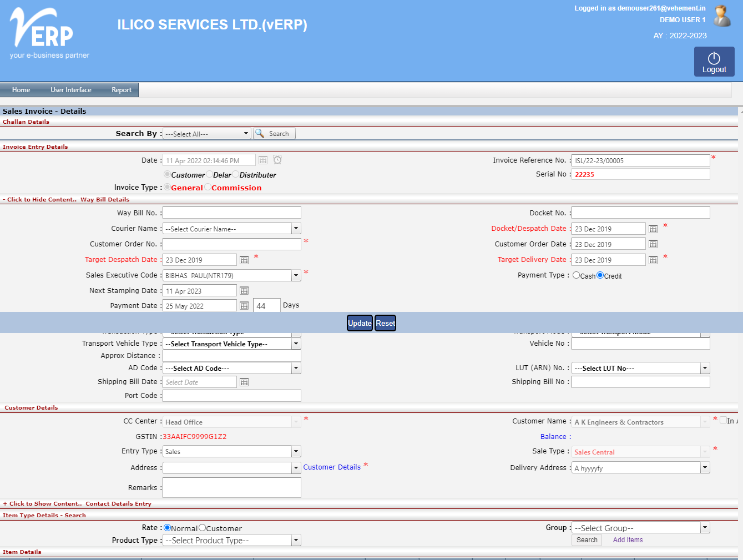This screenshot has height=560, width=743.
Task: Open calendar for Docket/Despatch Date
Action: pos(653,229)
